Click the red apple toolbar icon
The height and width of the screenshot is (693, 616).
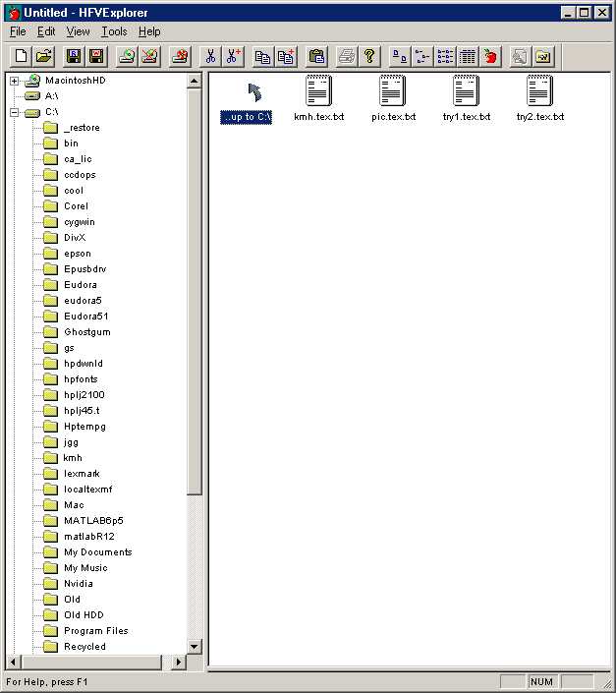(x=490, y=56)
